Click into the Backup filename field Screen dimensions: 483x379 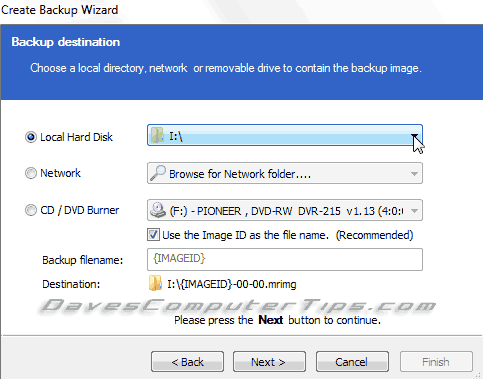285,259
